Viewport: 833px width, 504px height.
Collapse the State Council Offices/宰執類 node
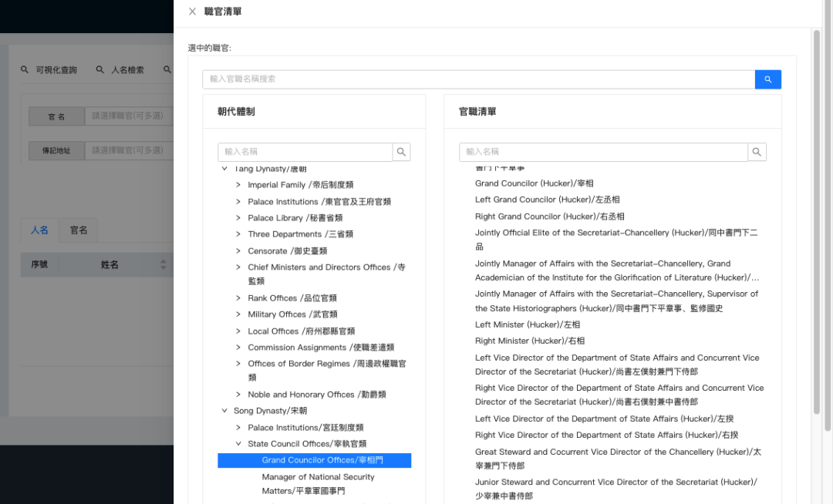point(238,443)
